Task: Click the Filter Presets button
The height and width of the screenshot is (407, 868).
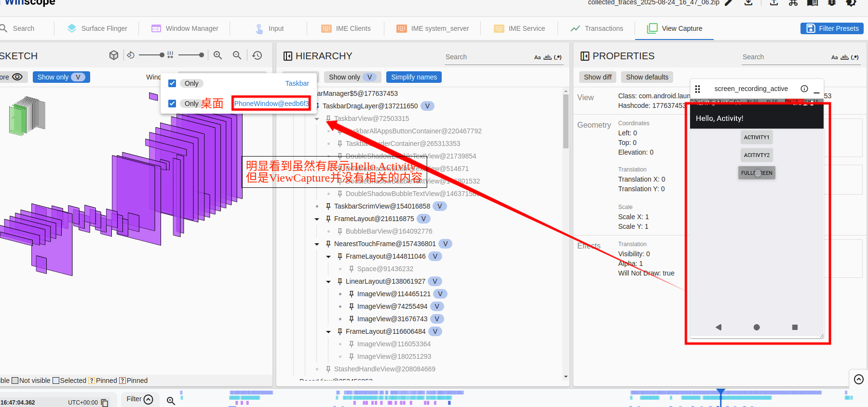Action: (x=832, y=28)
